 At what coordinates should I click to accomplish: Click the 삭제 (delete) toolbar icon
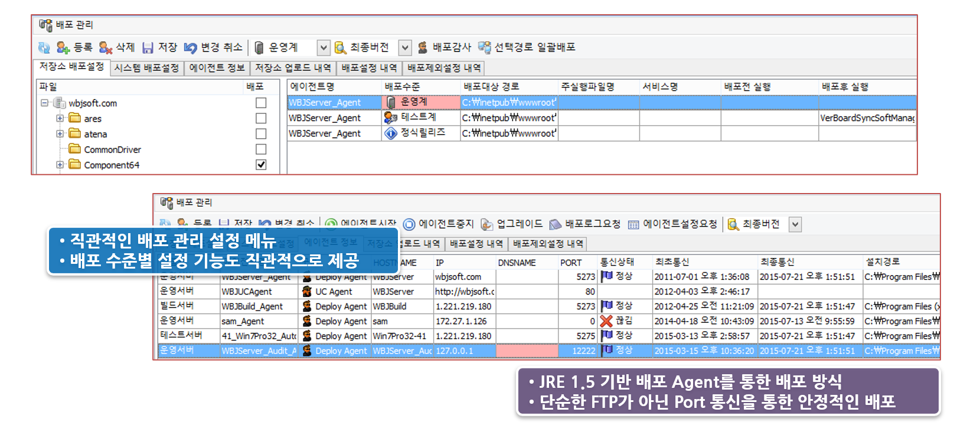point(106,48)
